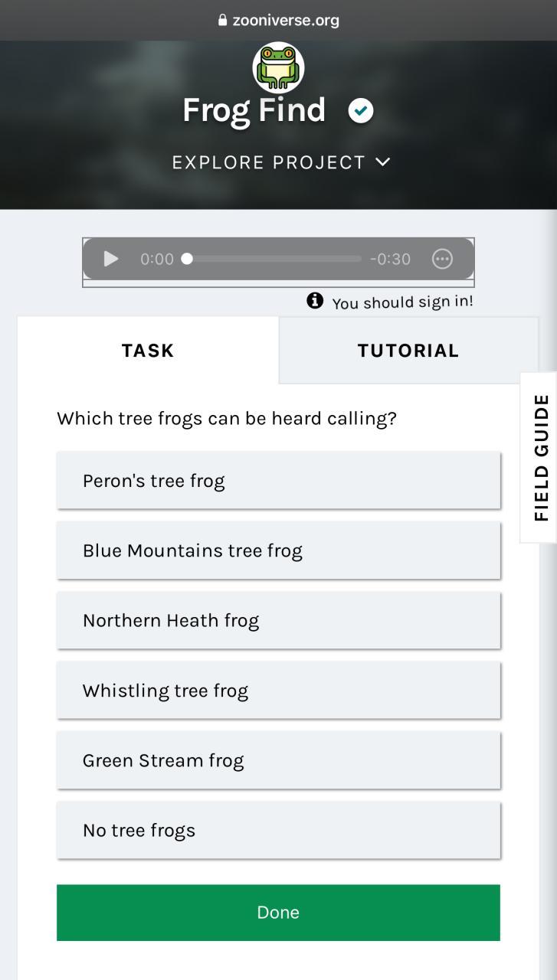Choose Whistling tree frog answer

tap(278, 691)
